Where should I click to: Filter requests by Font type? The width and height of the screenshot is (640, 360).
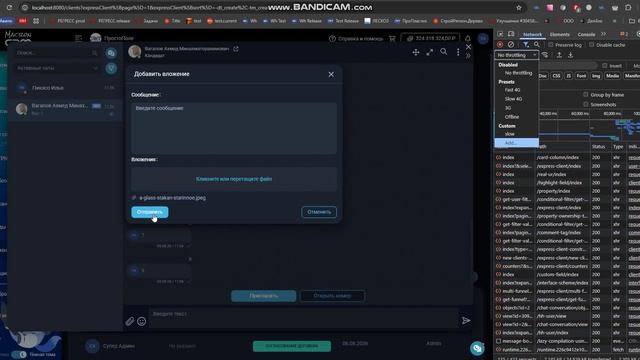[581, 76]
